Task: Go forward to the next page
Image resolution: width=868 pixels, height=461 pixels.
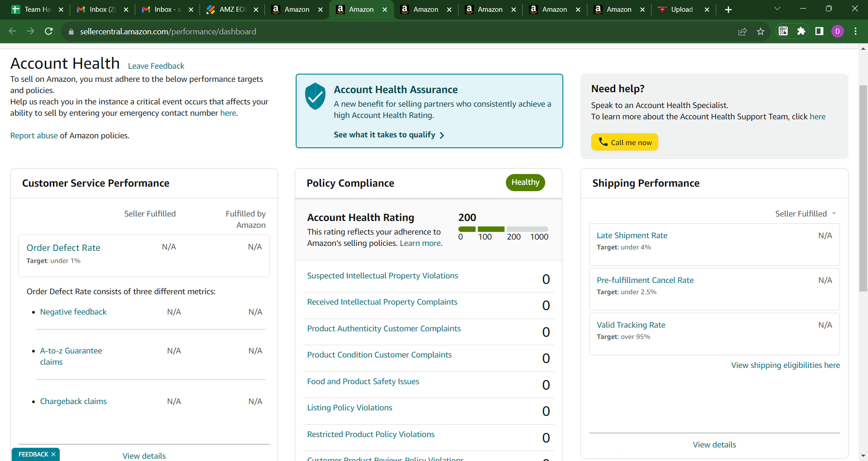Action: 30,31
